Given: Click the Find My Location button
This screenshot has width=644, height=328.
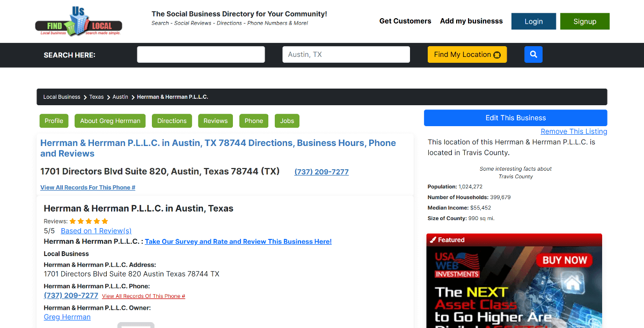Looking at the screenshot, I should tap(467, 54).
